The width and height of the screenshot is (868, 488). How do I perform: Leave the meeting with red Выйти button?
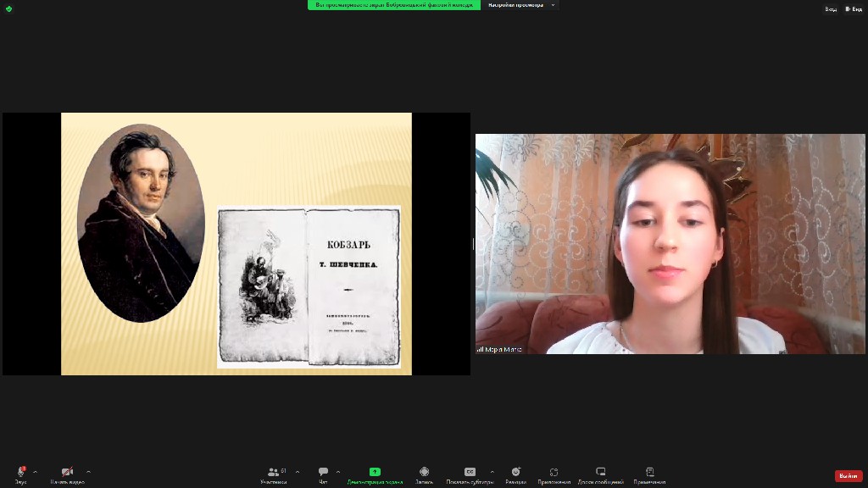pyautogui.click(x=849, y=476)
